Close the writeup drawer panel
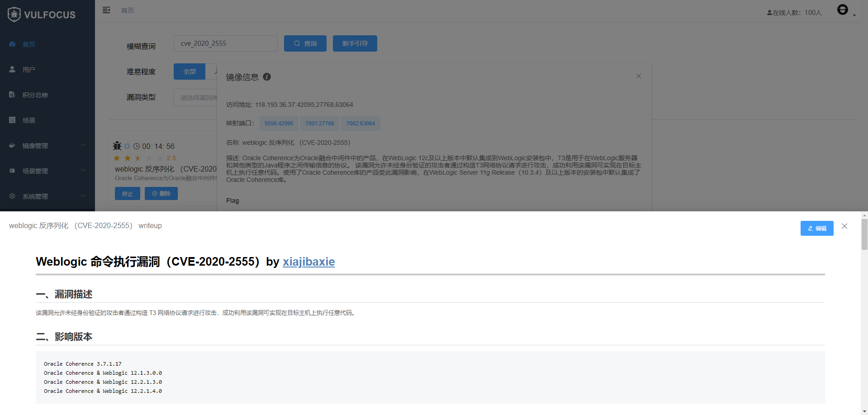The image size is (868, 415). coord(844,226)
